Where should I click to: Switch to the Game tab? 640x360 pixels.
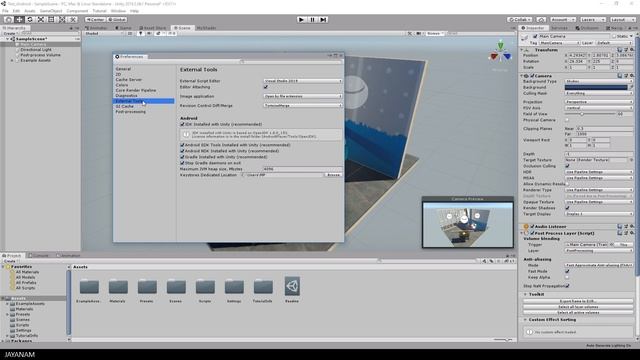[124, 28]
